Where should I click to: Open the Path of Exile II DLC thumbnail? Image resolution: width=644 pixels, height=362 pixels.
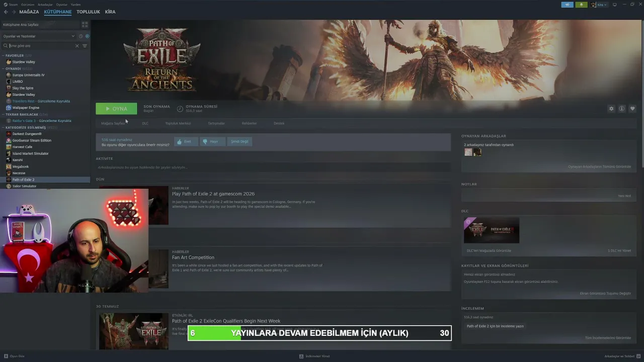(x=492, y=230)
